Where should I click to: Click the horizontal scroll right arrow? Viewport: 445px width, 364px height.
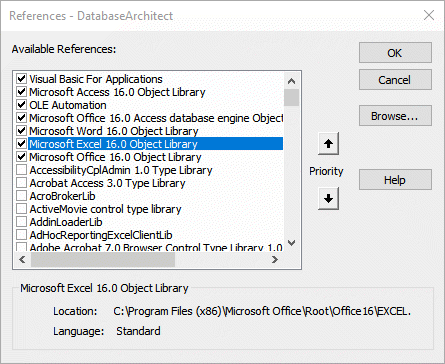pos(275,259)
